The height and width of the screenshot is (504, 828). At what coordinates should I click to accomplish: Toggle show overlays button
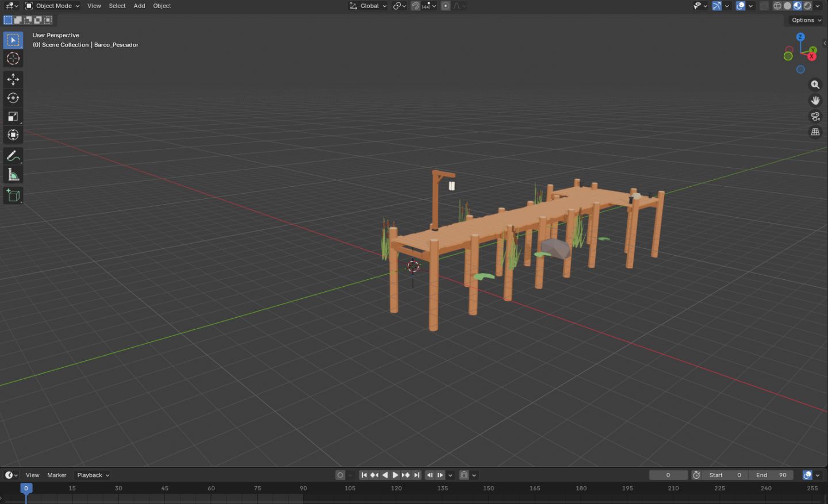coord(741,6)
